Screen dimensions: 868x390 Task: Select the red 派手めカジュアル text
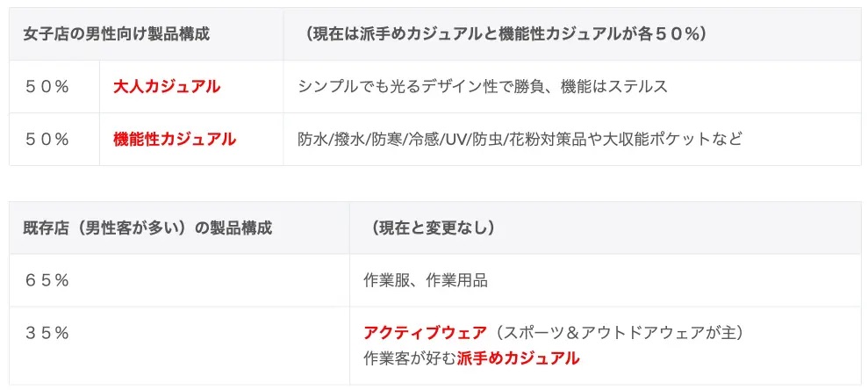[518, 358]
